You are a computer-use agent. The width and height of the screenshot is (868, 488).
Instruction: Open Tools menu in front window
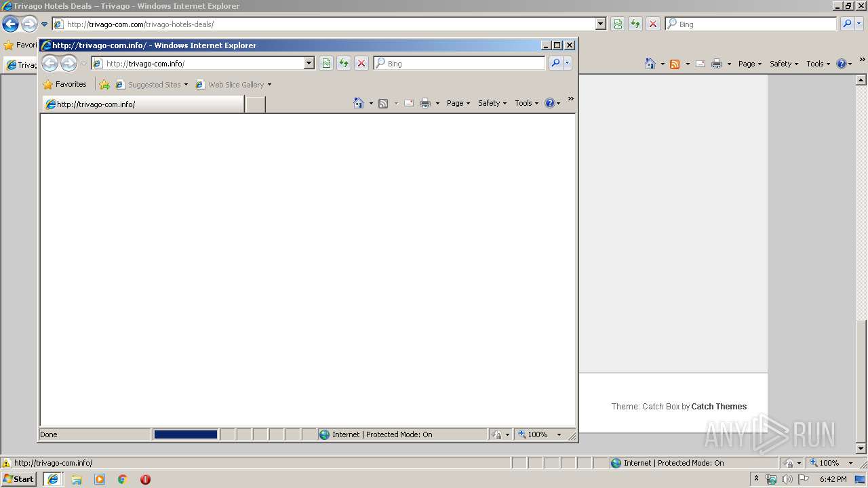[527, 103]
